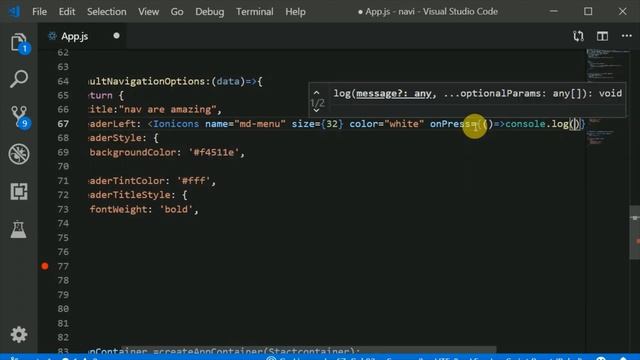
Task: Open the Edit menu
Action: (67, 11)
